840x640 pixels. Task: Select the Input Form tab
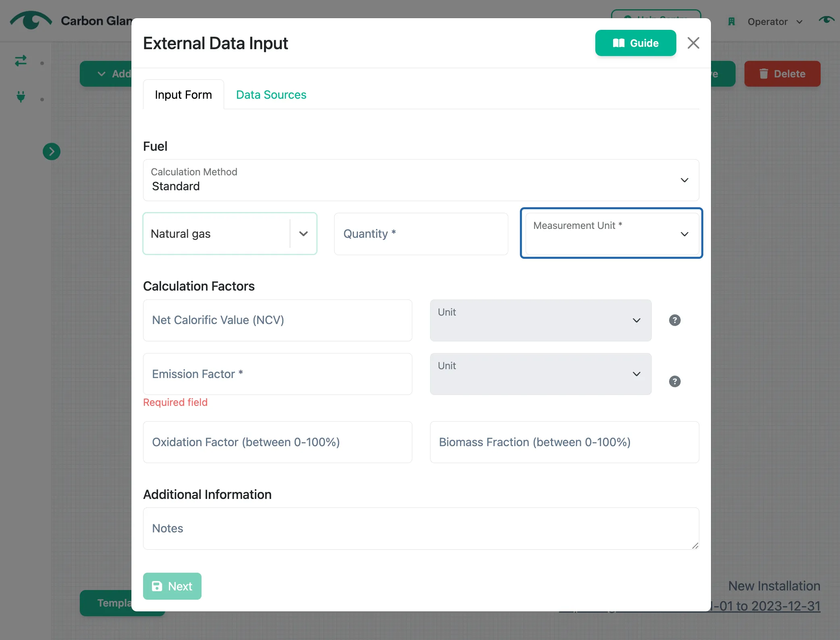click(x=183, y=95)
